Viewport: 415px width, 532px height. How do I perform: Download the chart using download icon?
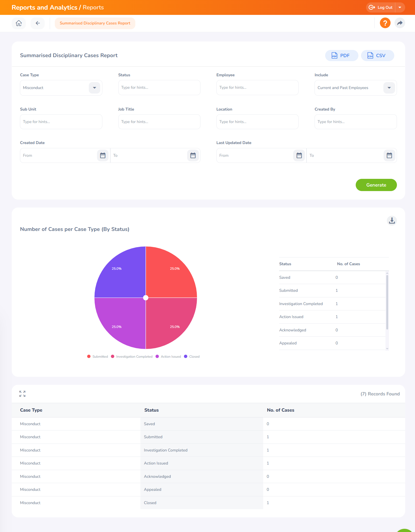pyautogui.click(x=392, y=221)
